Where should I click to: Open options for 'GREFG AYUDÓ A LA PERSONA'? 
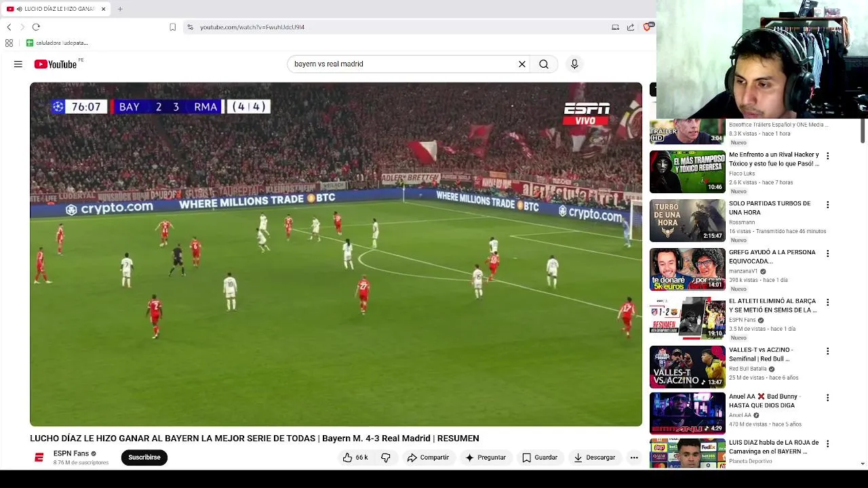[827, 253]
